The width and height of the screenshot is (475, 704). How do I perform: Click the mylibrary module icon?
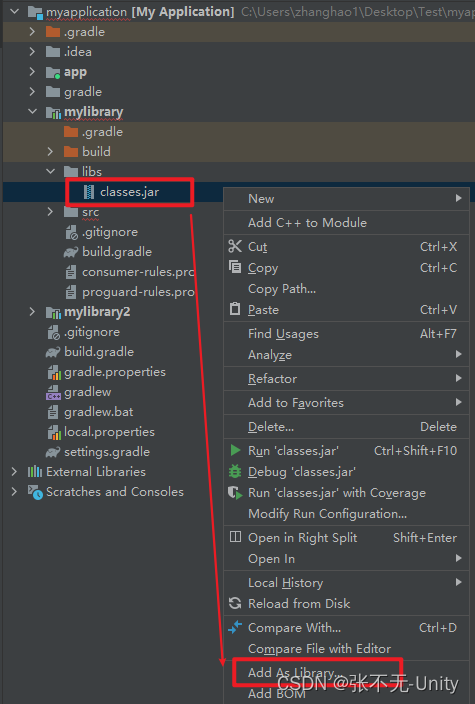(53, 112)
